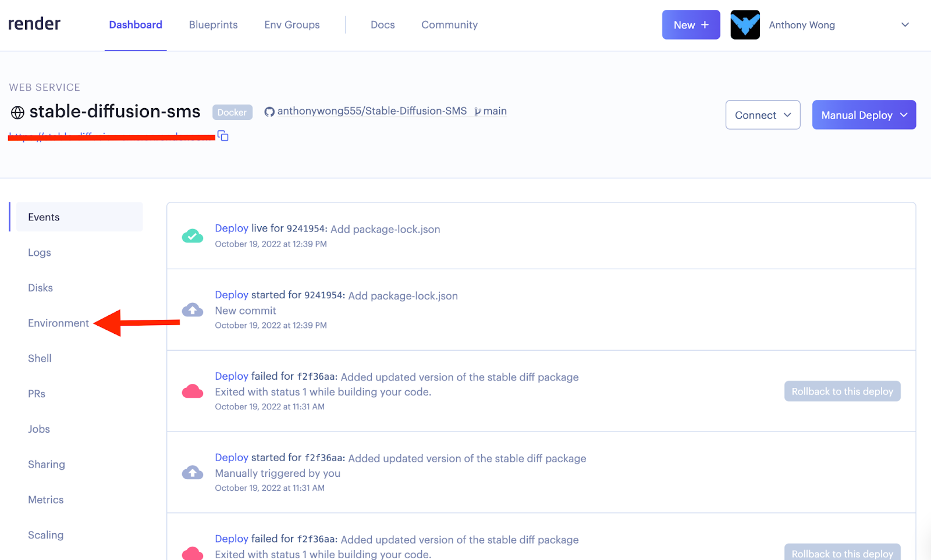Click the render logo
Screen dimensions: 931x560
34,24
